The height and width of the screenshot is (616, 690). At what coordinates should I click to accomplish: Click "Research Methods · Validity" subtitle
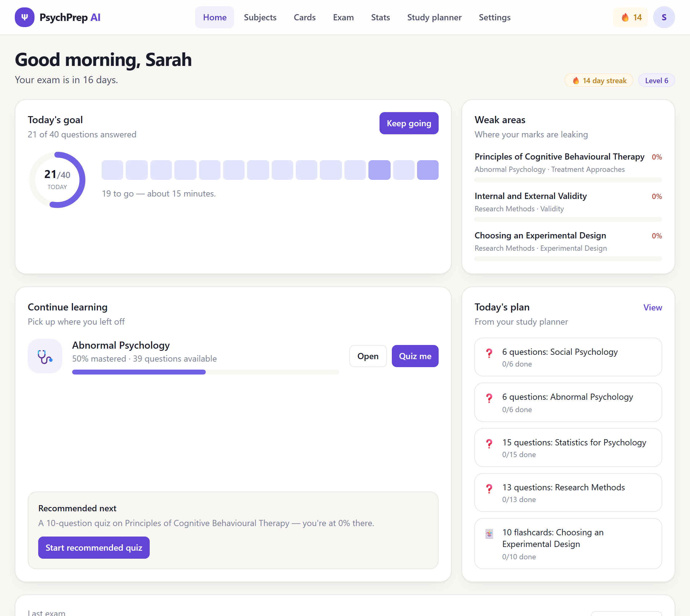click(519, 209)
